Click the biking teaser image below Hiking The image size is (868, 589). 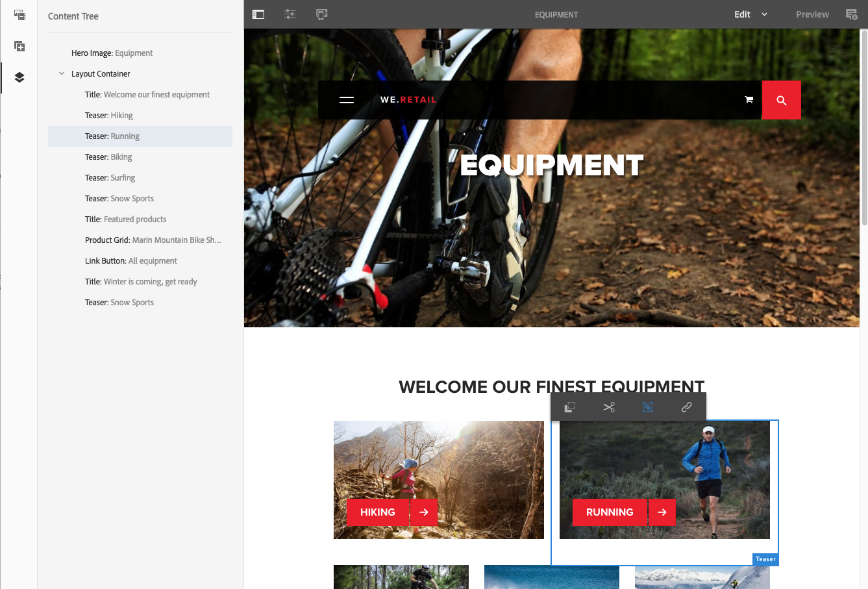tap(401, 577)
